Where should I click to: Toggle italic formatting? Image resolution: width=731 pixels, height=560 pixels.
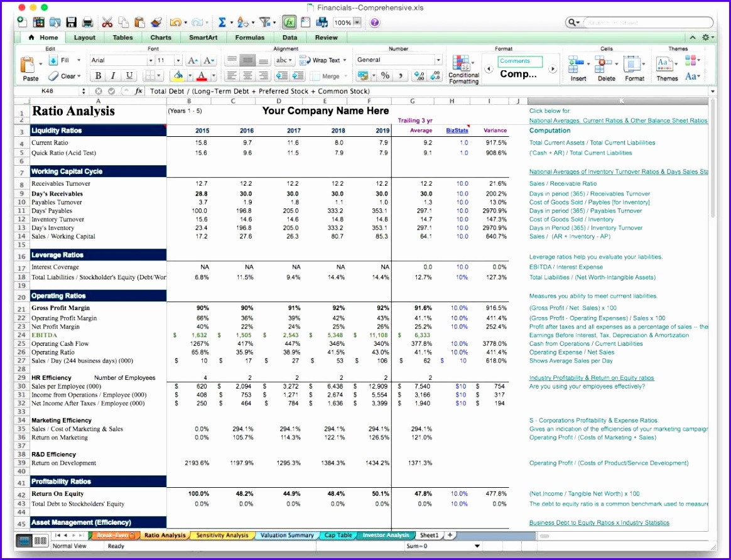[113, 75]
